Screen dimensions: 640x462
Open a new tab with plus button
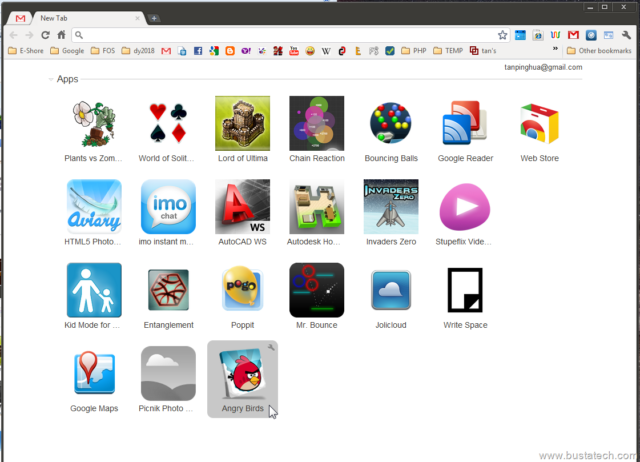coord(154,18)
